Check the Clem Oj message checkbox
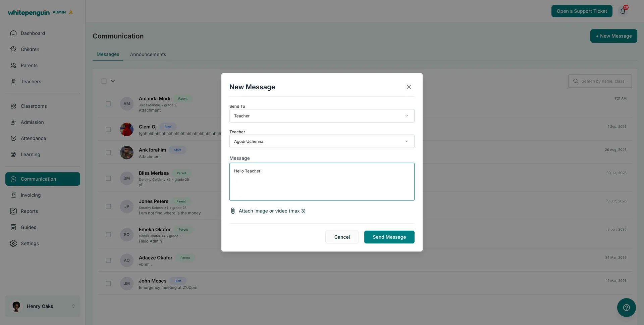Image resolution: width=644 pixels, height=325 pixels. point(108,129)
